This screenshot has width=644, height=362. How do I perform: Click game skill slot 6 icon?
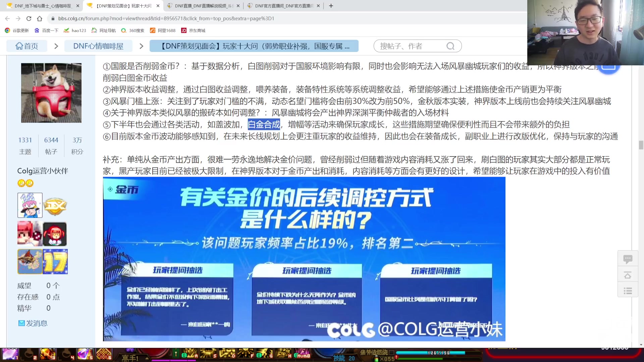[x=104, y=355]
